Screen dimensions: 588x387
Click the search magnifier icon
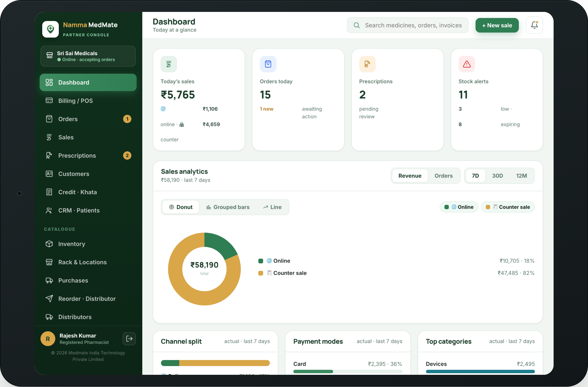(357, 25)
